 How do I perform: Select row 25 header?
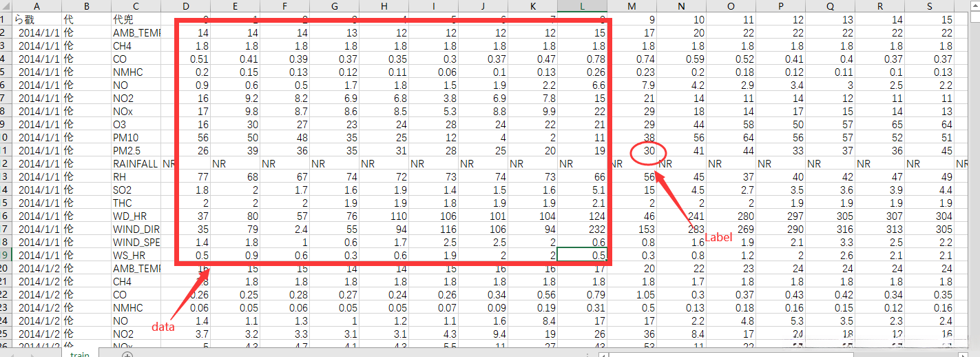[6, 334]
